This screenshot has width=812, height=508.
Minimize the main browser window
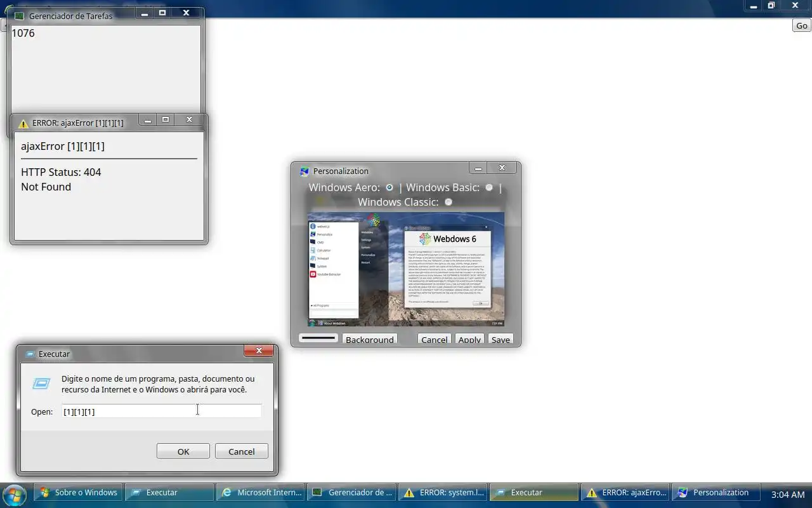click(753, 5)
